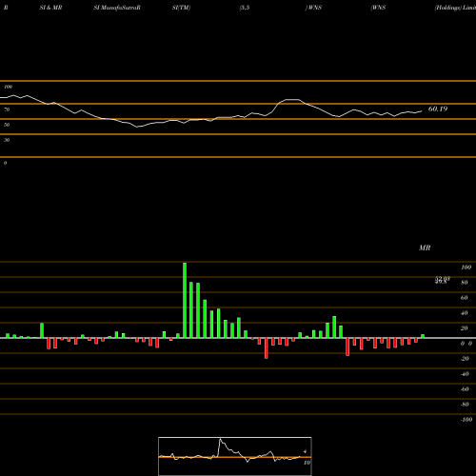The height and width of the screenshot is (476, 476).
Task: Click the RSI value label 60.19
Action: [438, 109]
